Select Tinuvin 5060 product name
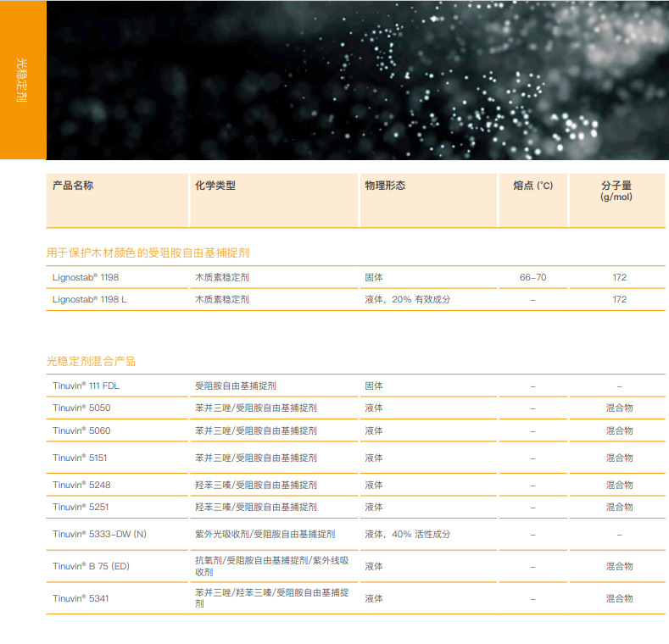The image size is (669, 644). coord(81,430)
